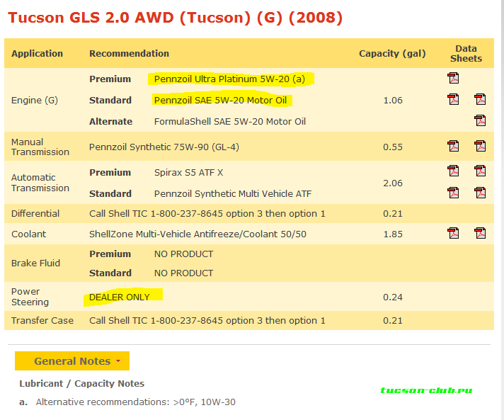Screen dimensions: 504x420
Task: Click the Tucson GLS 2.0 AWD page title
Action: [x=175, y=18]
